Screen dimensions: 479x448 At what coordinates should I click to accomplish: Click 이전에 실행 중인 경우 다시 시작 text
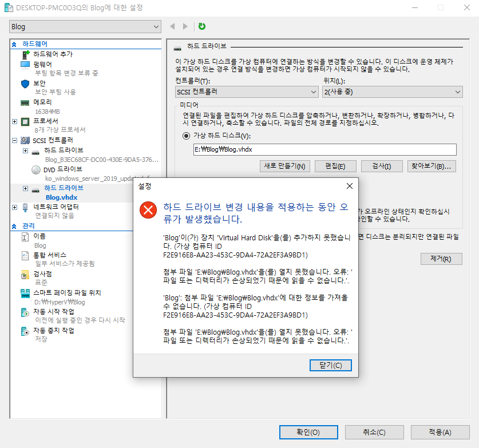[x=80, y=320]
